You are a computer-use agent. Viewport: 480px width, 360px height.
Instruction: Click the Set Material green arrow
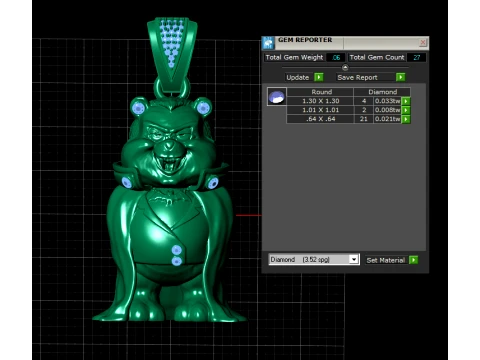(x=413, y=260)
